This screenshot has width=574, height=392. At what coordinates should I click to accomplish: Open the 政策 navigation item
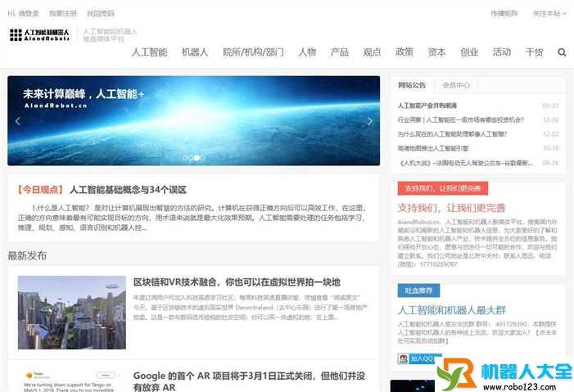click(x=405, y=52)
